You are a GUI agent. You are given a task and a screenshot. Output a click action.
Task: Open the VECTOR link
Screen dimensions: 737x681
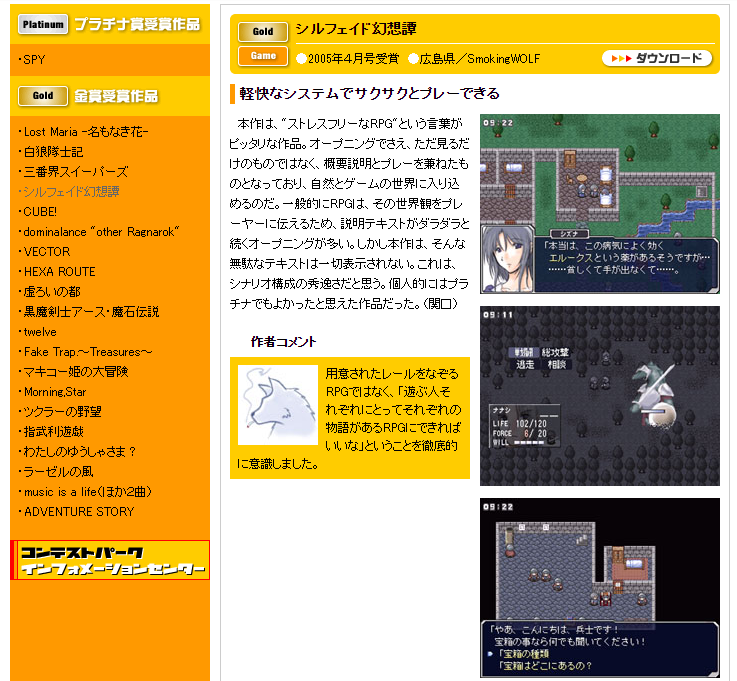coord(47,251)
